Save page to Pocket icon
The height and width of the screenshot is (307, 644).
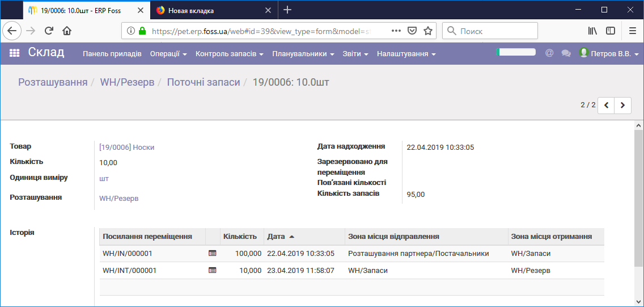412,31
